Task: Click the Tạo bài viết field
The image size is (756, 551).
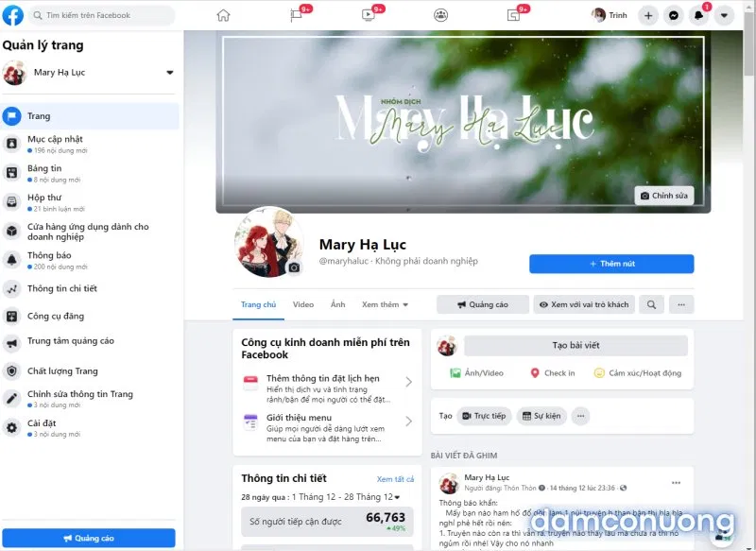Action: click(576, 346)
